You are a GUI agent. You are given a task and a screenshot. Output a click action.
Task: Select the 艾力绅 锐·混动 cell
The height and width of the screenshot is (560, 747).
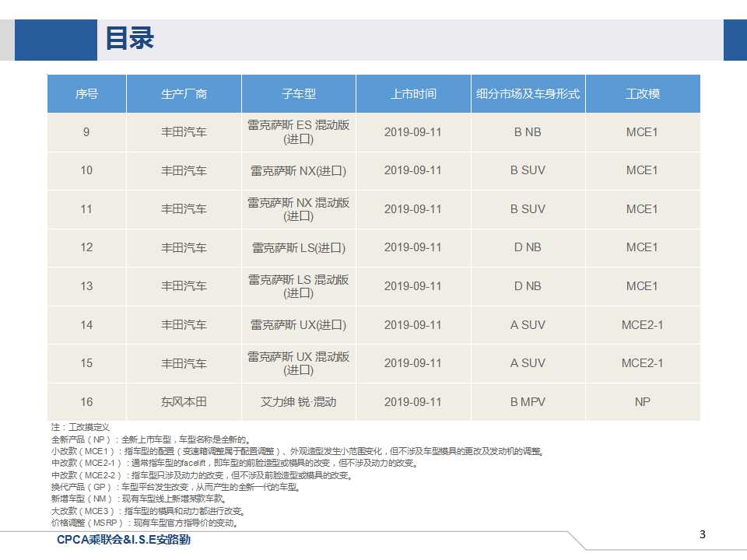coord(299,402)
